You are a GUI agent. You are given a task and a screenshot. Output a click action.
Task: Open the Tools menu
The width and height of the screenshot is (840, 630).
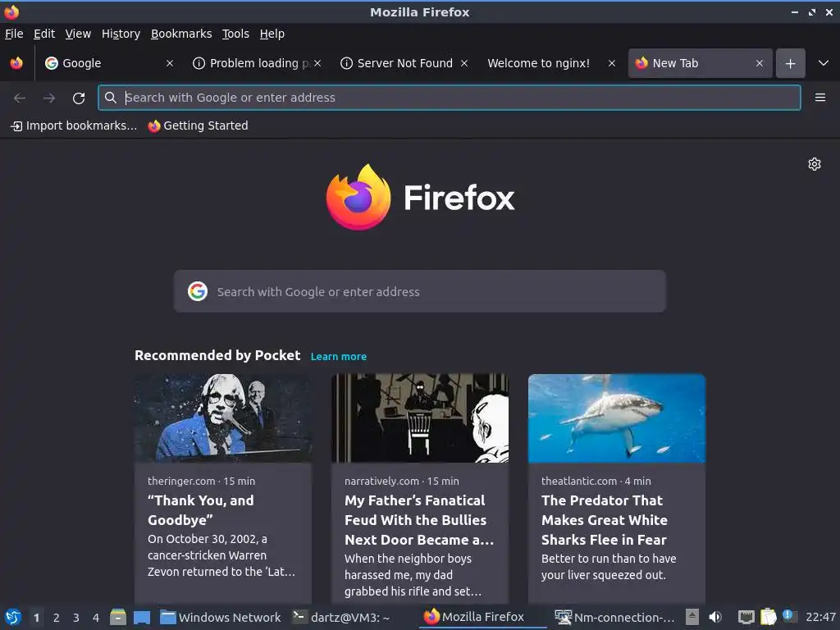point(235,34)
